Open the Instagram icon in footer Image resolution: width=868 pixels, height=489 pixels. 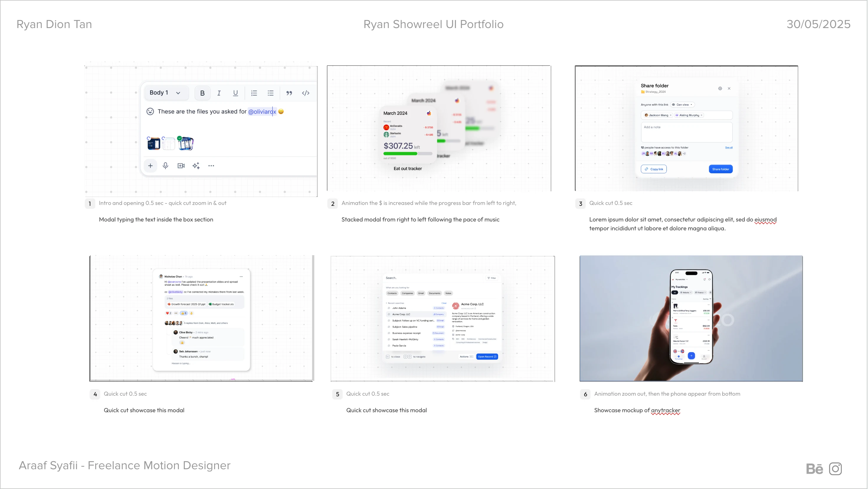pyautogui.click(x=836, y=469)
